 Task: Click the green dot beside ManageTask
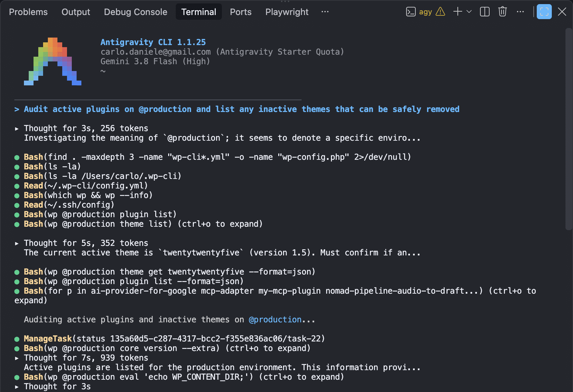pos(17,339)
